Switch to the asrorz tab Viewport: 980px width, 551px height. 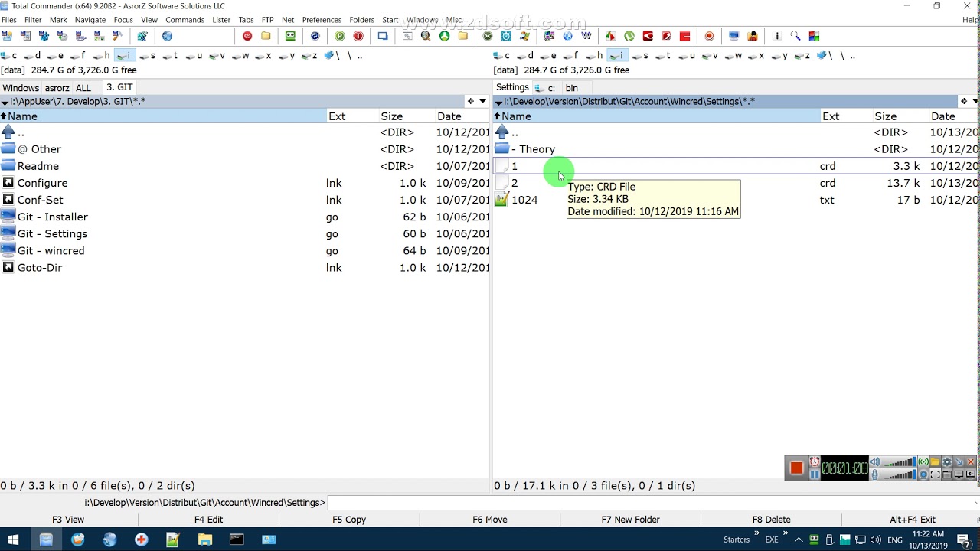point(57,88)
